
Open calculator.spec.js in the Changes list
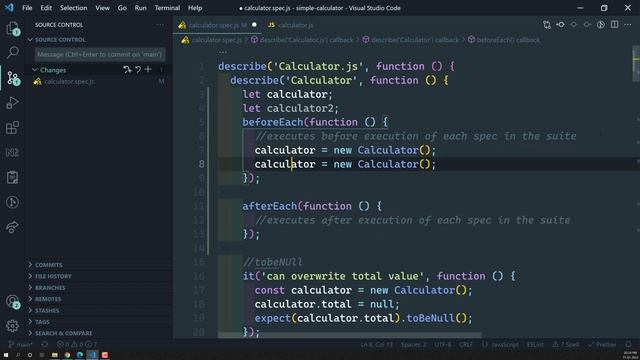(x=100, y=82)
